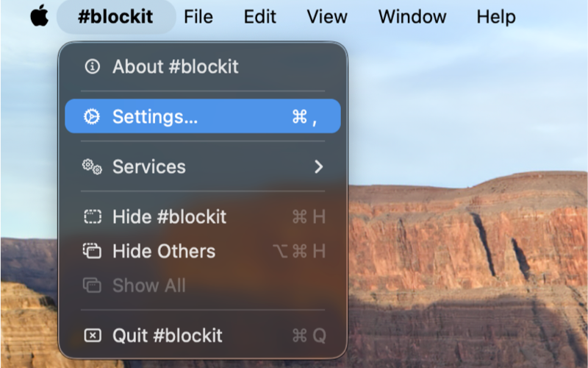
Task: Click the gear icon next to Settings
Action: pyautogui.click(x=92, y=116)
